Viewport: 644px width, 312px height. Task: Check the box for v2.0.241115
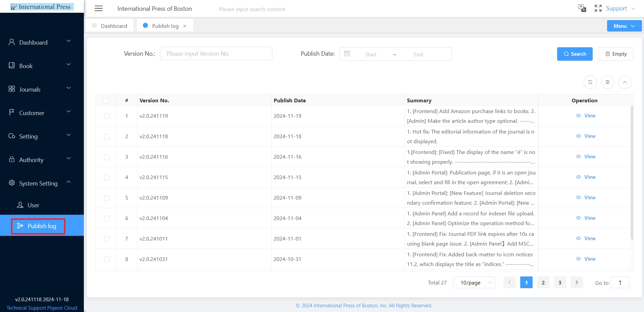pyautogui.click(x=107, y=177)
